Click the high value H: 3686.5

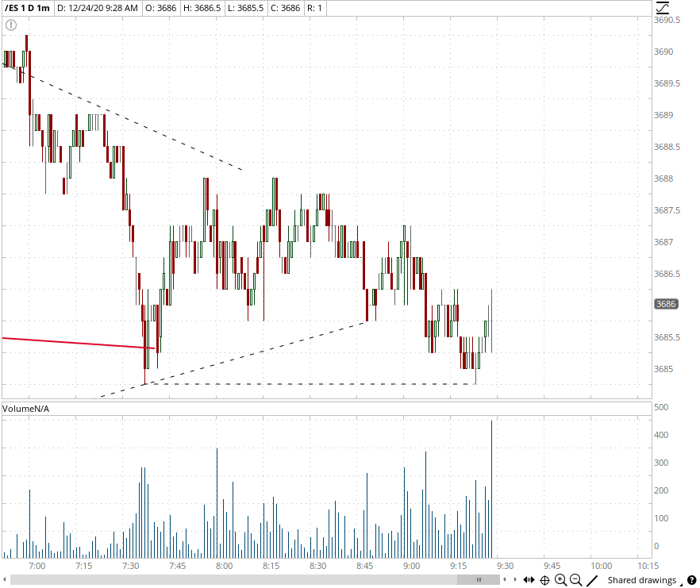point(202,8)
